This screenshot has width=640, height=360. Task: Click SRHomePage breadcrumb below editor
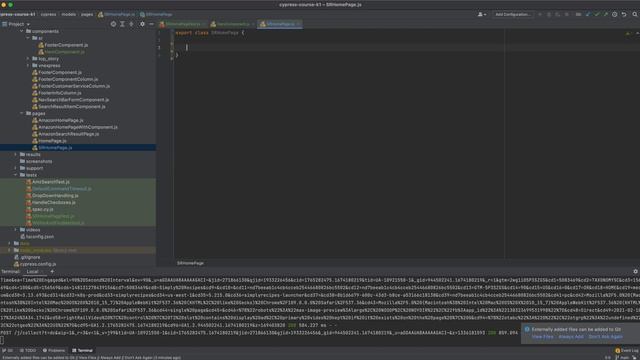tap(191, 263)
